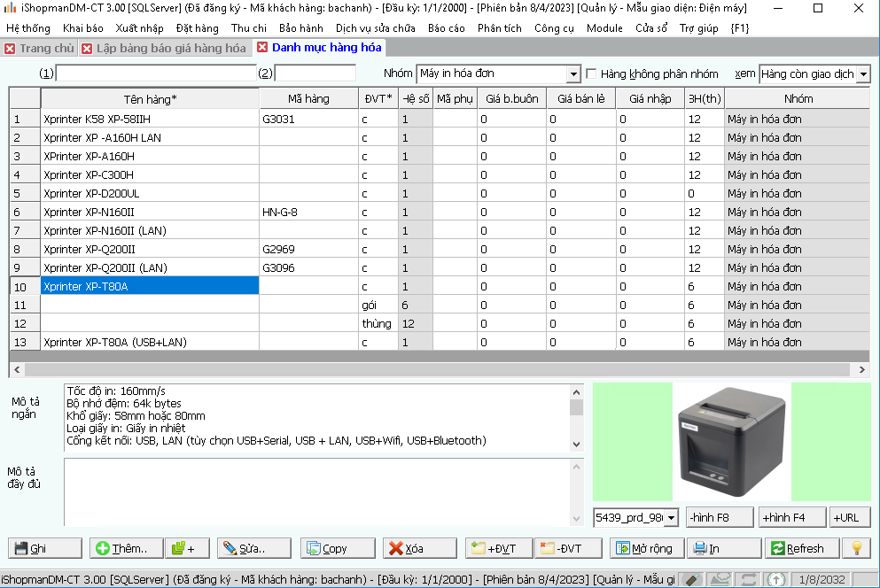This screenshot has width=880, height=588.
Task: Close the Lập bảng báo giá hàng hóa tab
Action: [87, 49]
